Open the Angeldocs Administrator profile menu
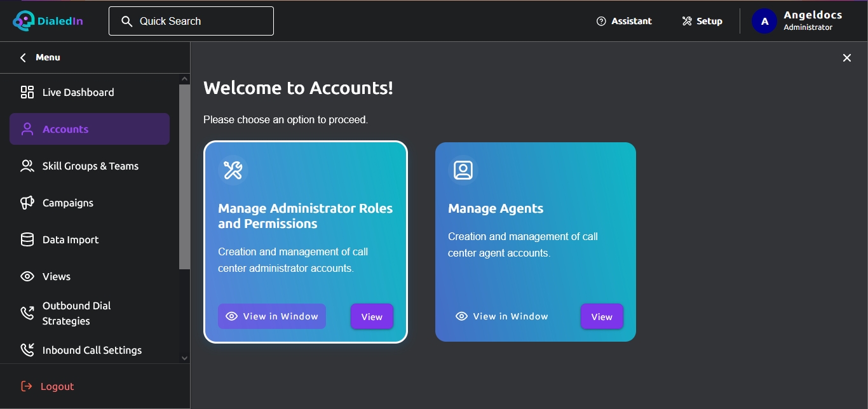868x409 pixels. click(797, 21)
